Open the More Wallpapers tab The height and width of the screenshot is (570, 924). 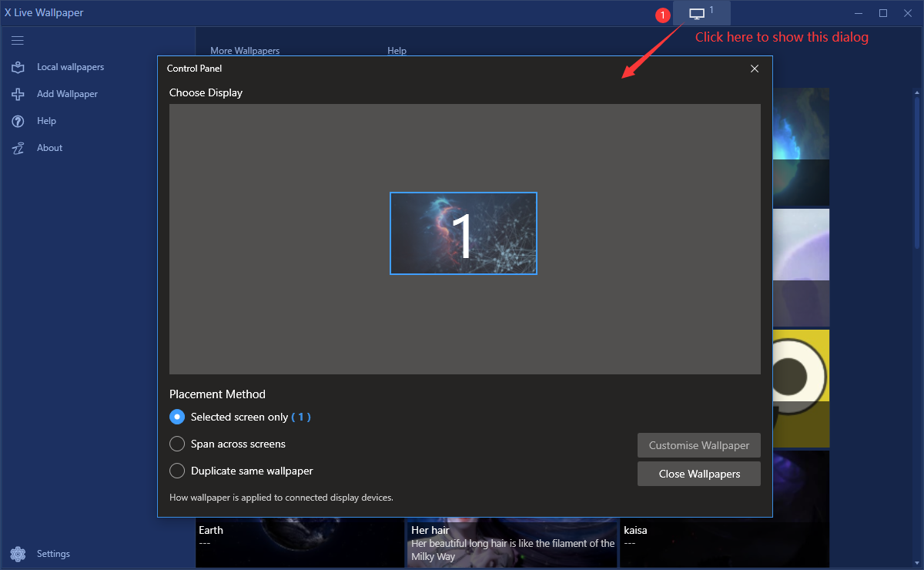(x=245, y=51)
